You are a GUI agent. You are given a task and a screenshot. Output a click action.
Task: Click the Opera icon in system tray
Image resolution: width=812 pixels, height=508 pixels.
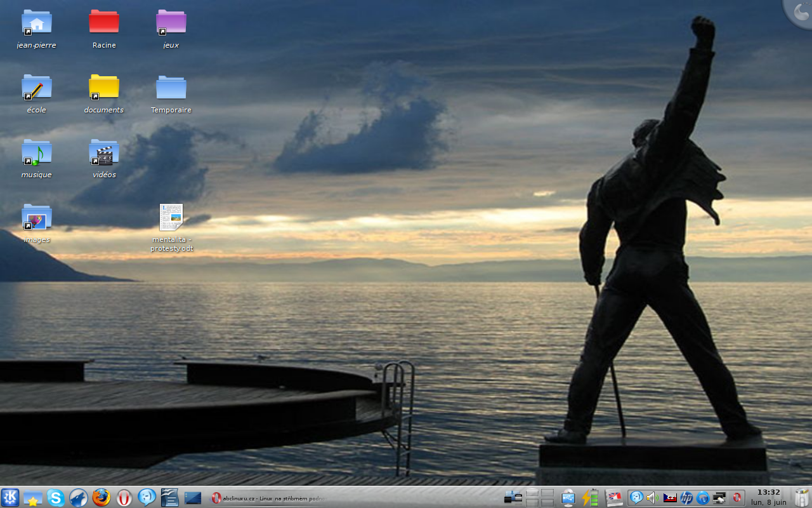[737, 498]
